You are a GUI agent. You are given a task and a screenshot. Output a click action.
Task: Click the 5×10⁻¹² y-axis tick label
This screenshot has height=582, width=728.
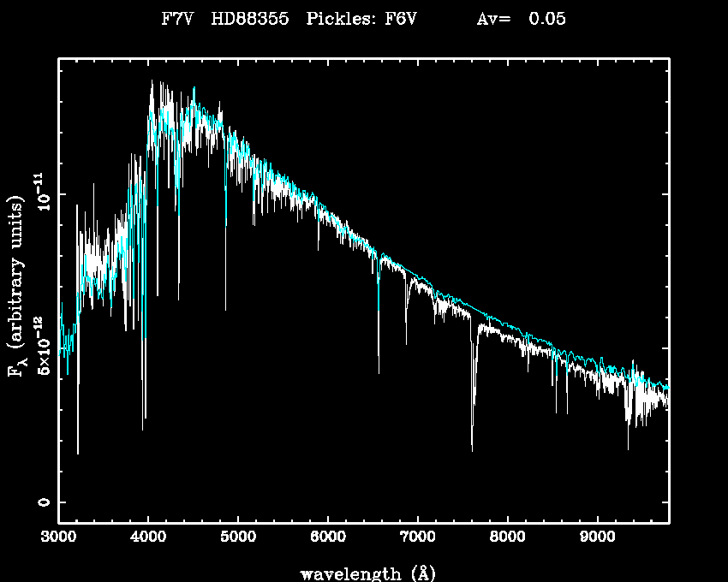(41, 348)
